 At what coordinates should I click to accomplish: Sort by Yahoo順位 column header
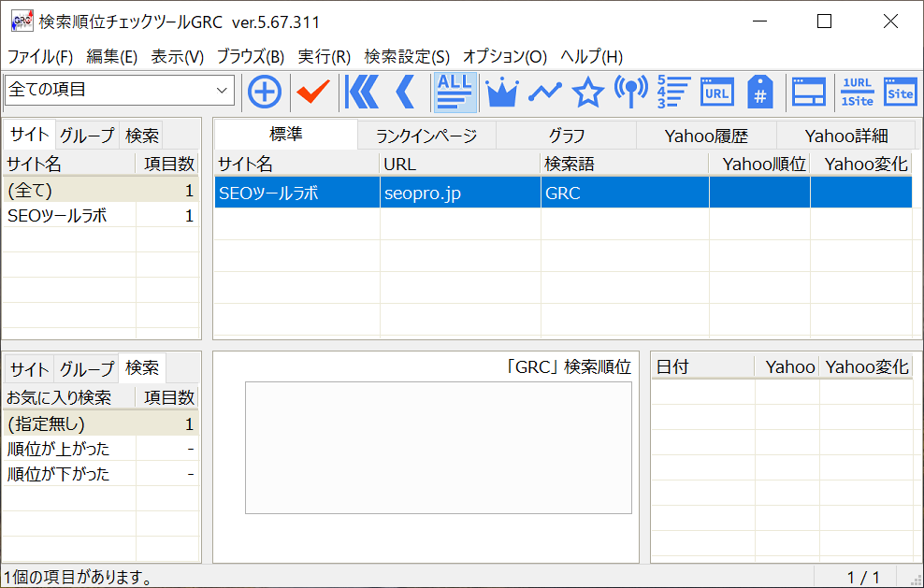pos(759,164)
